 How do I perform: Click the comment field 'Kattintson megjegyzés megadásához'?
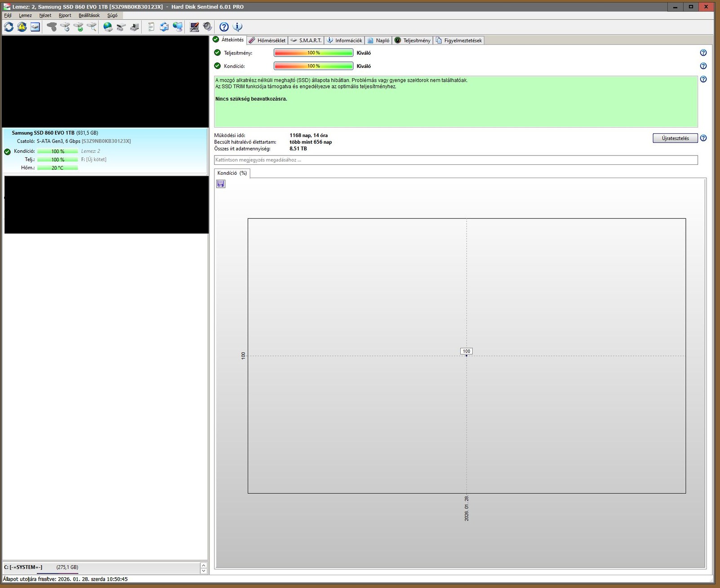click(456, 160)
